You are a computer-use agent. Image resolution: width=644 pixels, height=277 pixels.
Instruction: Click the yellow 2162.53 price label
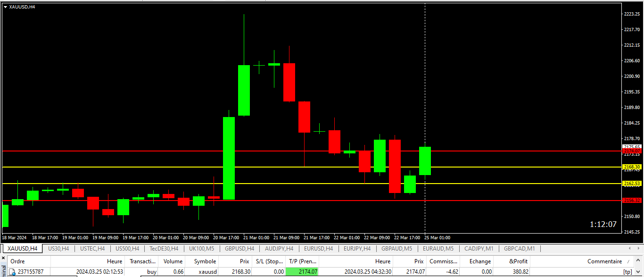pyautogui.click(x=631, y=183)
